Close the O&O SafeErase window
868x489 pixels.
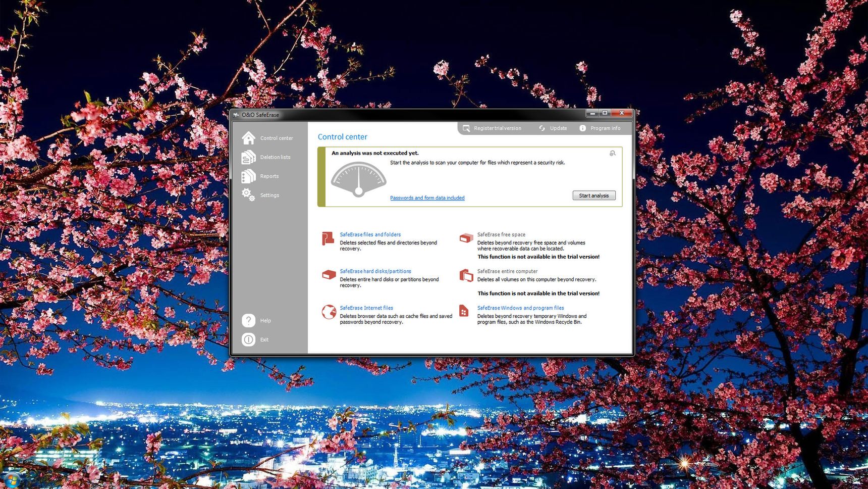[622, 113]
